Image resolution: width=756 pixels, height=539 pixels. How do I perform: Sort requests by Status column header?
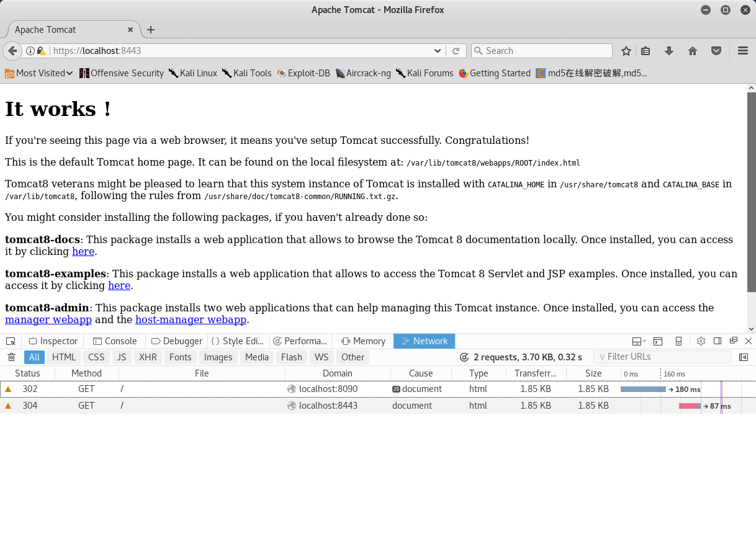(27, 373)
